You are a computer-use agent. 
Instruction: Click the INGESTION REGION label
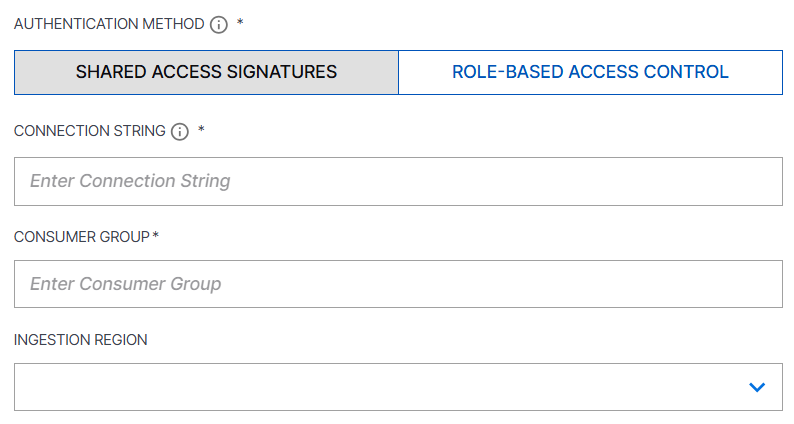pyautogui.click(x=81, y=340)
